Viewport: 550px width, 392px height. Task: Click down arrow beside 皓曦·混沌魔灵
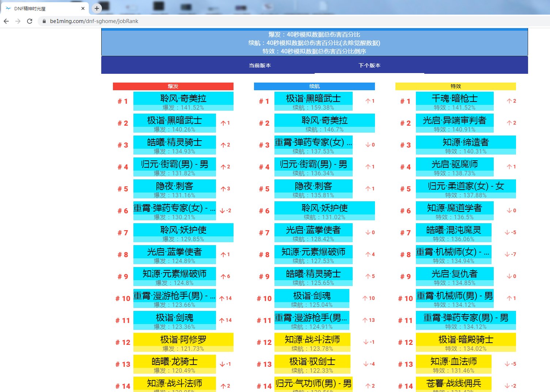click(507, 233)
